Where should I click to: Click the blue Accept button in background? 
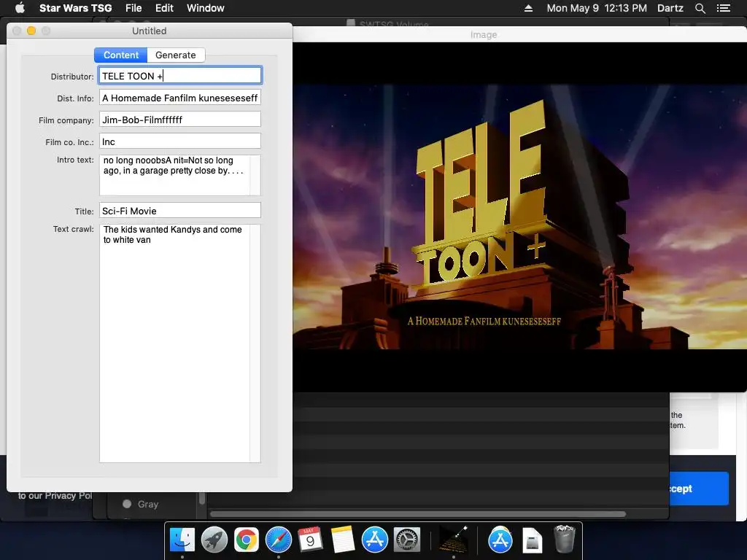coord(698,488)
